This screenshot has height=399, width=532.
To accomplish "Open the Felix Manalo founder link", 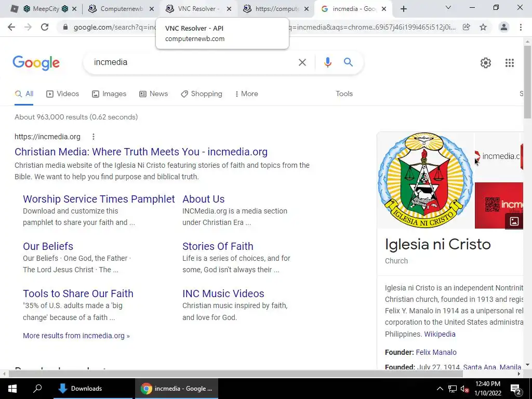I will pyautogui.click(x=436, y=352).
